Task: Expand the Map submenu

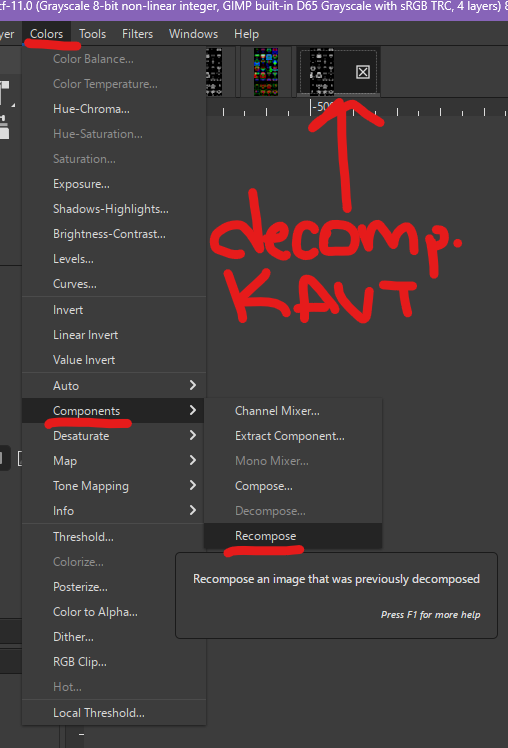Action: click(x=114, y=461)
